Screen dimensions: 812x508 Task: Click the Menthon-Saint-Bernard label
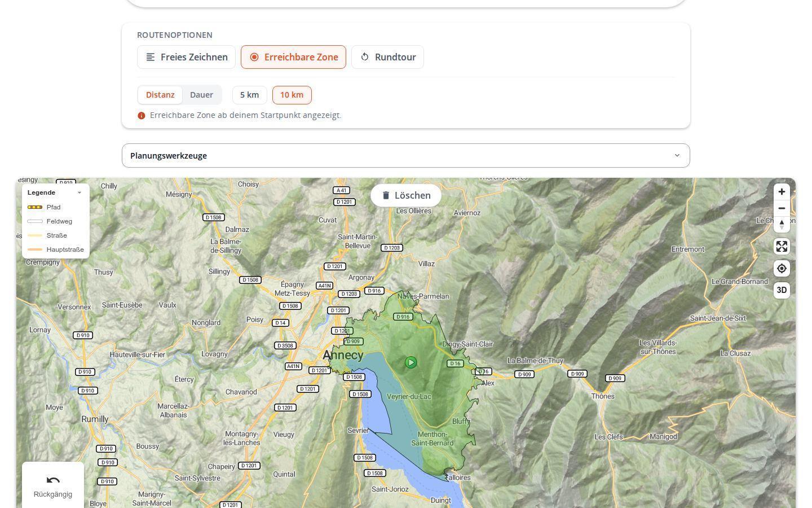433,439
